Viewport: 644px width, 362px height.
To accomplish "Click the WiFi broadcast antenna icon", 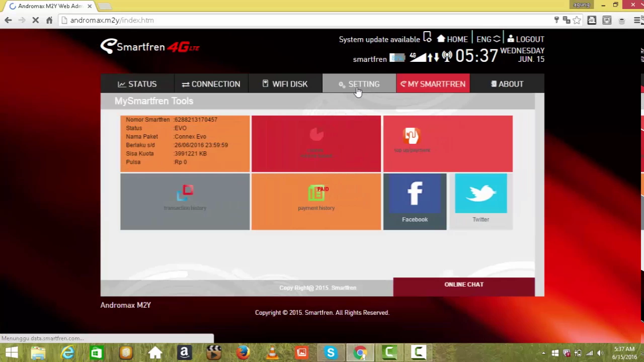I will click(447, 56).
